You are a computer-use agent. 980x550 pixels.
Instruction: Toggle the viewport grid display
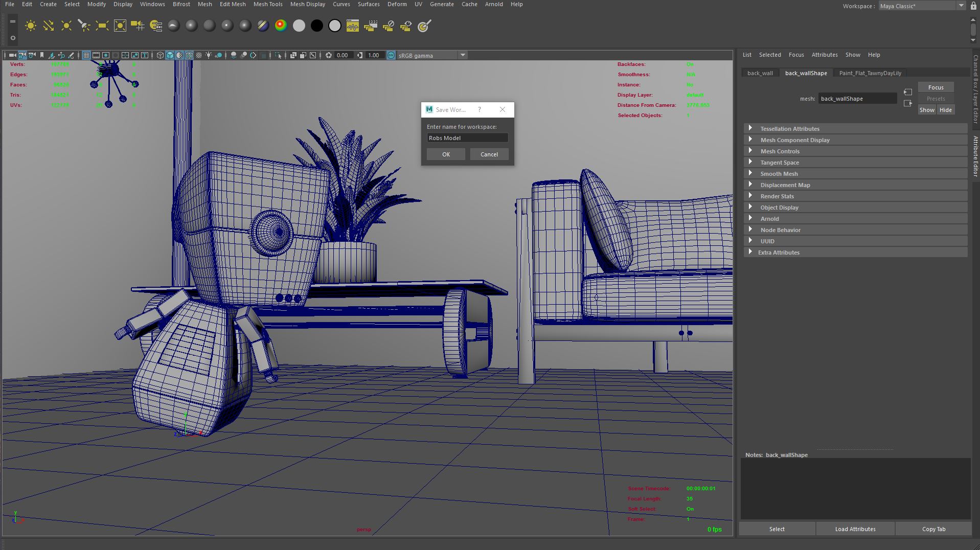tap(86, 55)
